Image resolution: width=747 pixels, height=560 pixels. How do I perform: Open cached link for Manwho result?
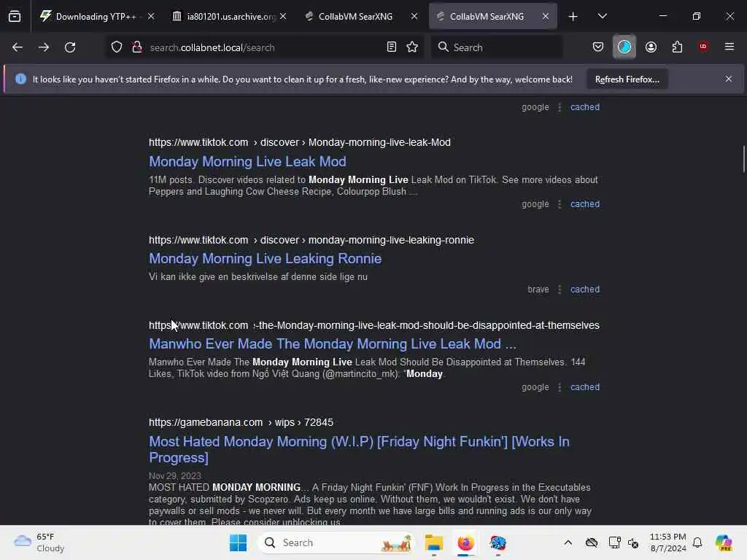pos(584,386)
